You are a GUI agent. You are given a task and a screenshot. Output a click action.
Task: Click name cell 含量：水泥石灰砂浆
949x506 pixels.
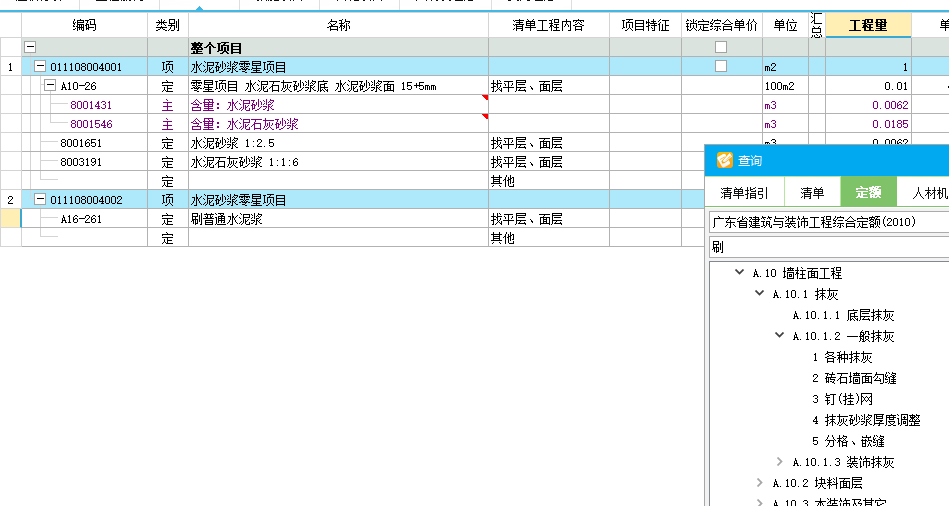click(x=338, y=124)
